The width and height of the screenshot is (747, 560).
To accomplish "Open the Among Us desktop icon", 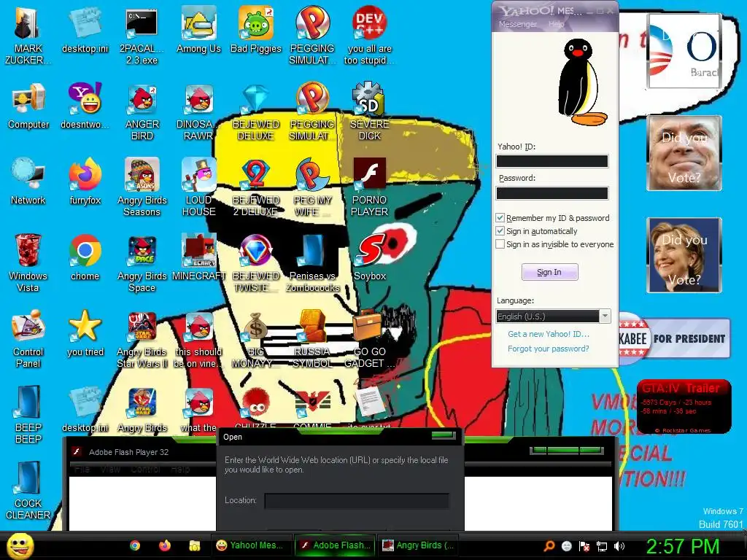I will 198,31.
